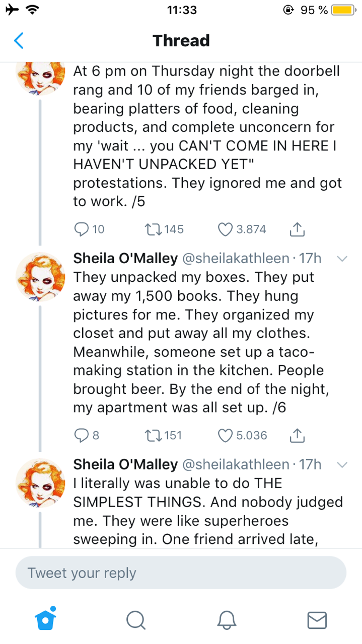Share the tweet ending in /6
The width and height of the screenshot is (362, 644).
tap(298, 435)
